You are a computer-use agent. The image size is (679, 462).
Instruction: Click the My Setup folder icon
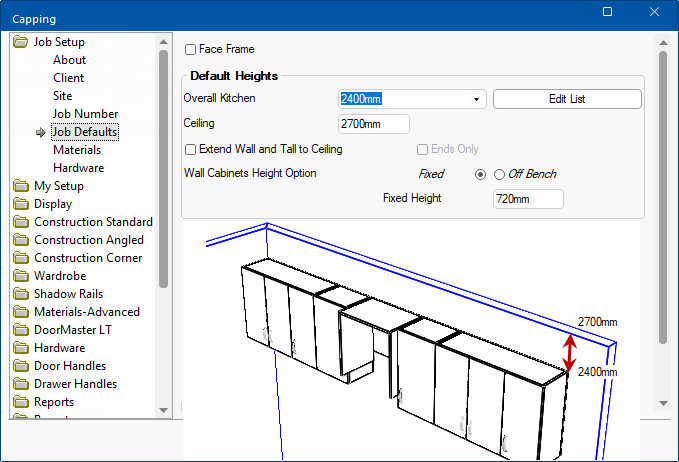pos(21,186)
